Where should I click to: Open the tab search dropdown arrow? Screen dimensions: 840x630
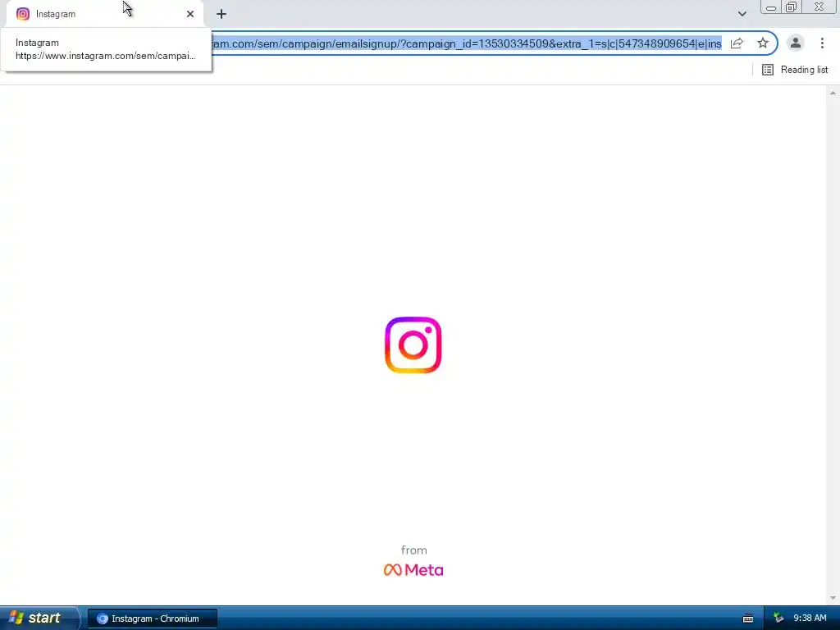pos(742,14)
